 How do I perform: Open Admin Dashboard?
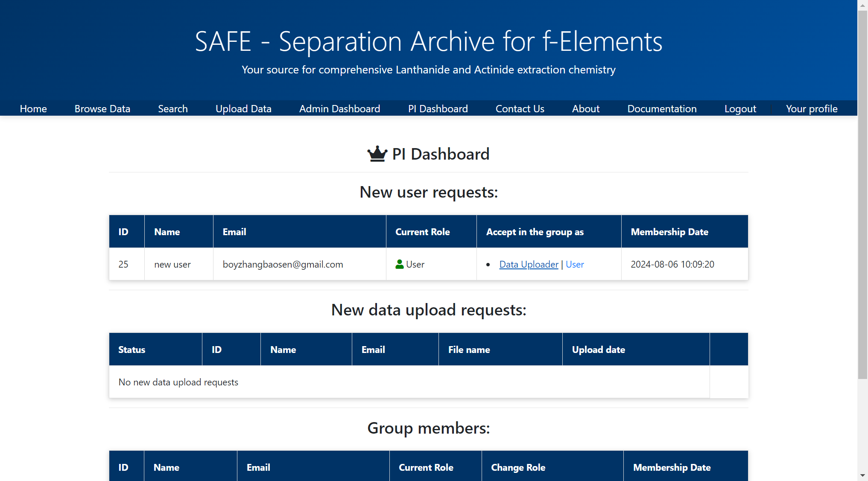coord(339,109)
